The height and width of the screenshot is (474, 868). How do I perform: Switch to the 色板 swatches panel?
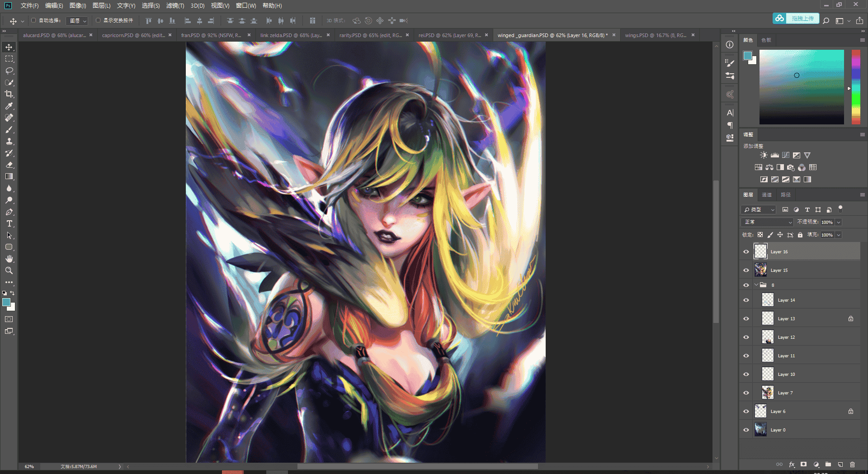click(x=766, y=40)
